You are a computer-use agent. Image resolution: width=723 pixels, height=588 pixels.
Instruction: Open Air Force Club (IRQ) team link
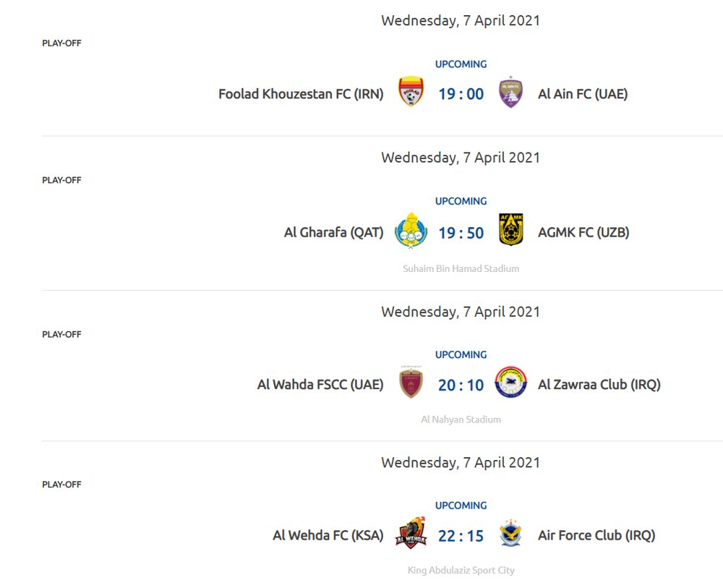pyautogui.click(x=596, y=536)
